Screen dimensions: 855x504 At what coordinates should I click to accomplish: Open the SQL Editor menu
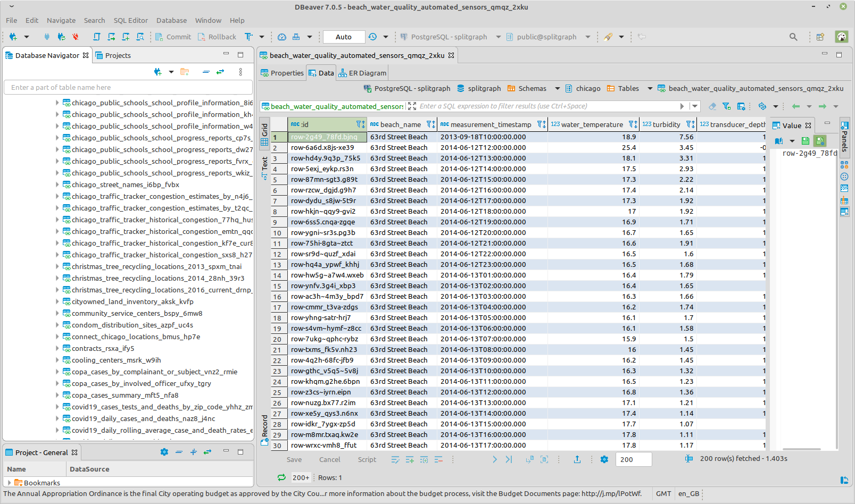(130, 20)
